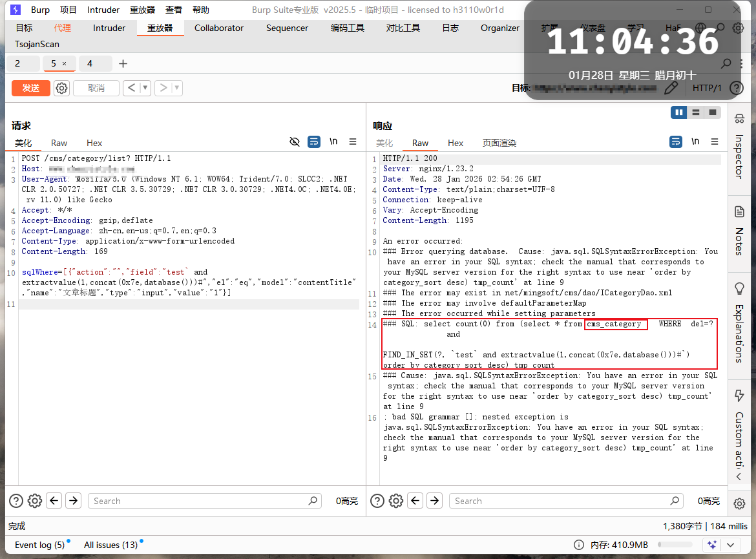
Task: Open the Inspector side panel
Action: coord(739,146)
